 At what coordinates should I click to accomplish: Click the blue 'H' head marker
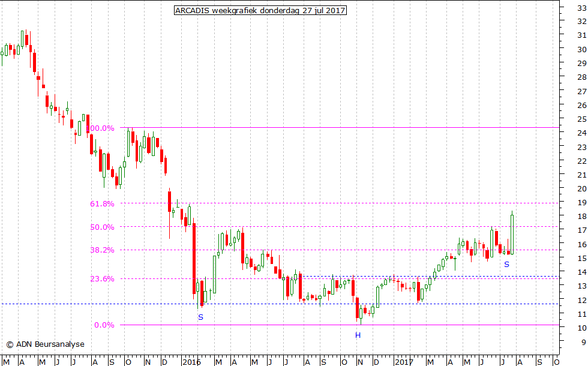tap(358, 335)
